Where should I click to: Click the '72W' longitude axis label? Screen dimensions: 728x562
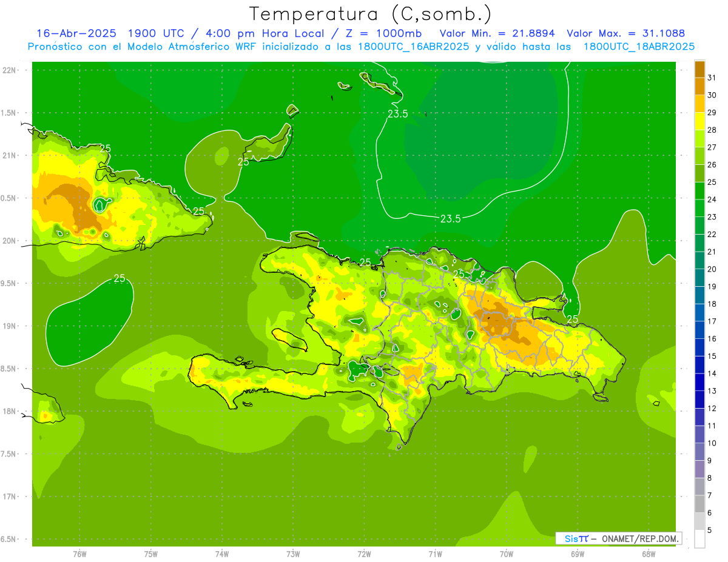pyautogui.click(x=364, y=554)
